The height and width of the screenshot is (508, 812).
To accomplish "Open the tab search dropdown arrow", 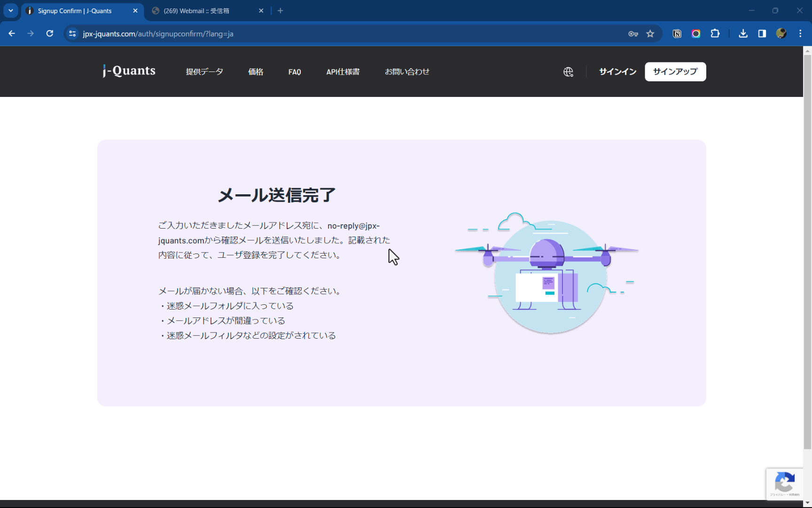I will tap(10, 10).
